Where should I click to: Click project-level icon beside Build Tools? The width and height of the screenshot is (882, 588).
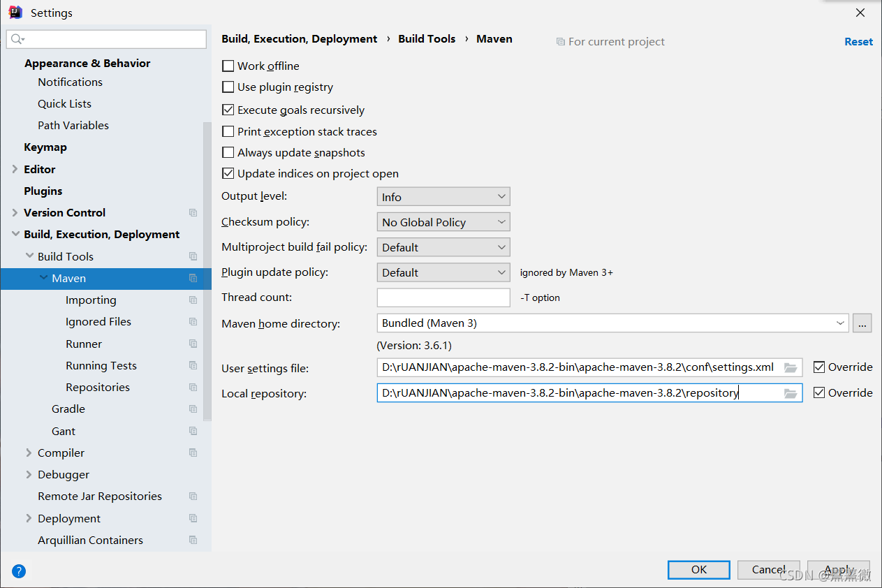[193, 256]
